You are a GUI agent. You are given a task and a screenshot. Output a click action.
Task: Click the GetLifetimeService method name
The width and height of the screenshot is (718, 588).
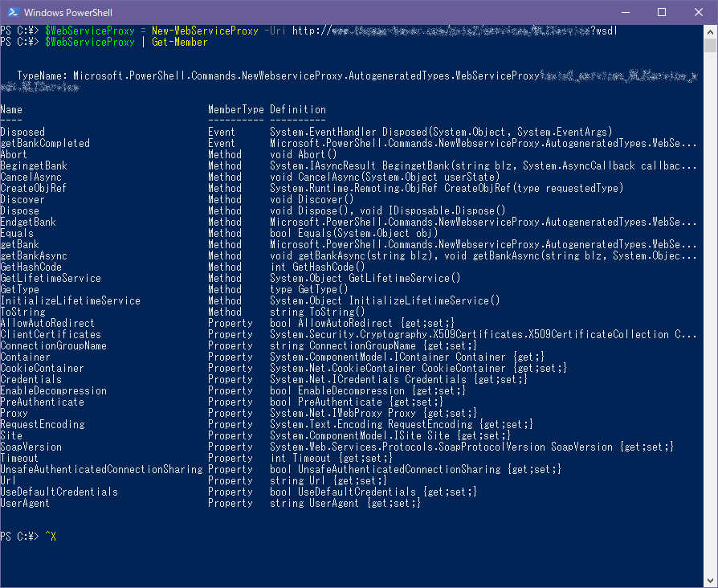point(51,279)
